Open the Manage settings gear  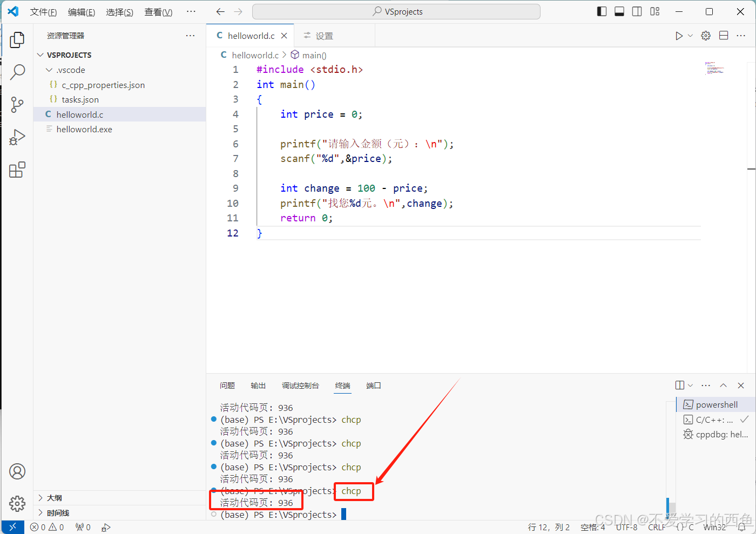point(17,503)
